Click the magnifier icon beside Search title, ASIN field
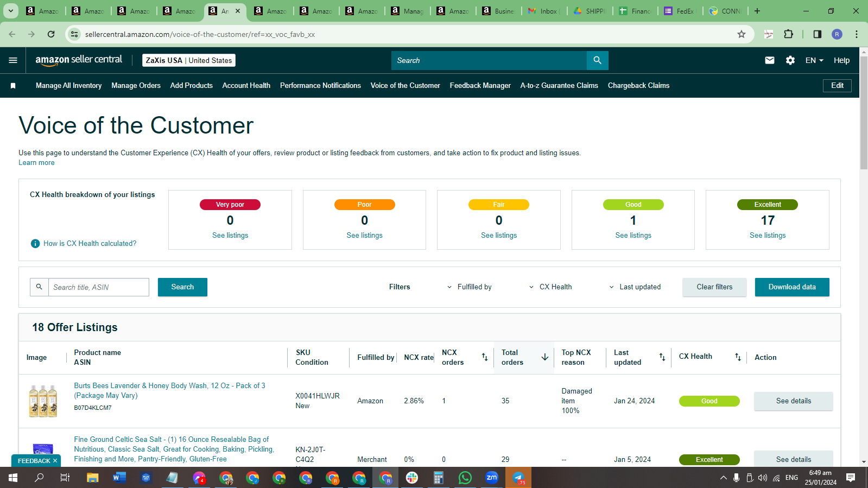868x488 pixels. [39, 287]
